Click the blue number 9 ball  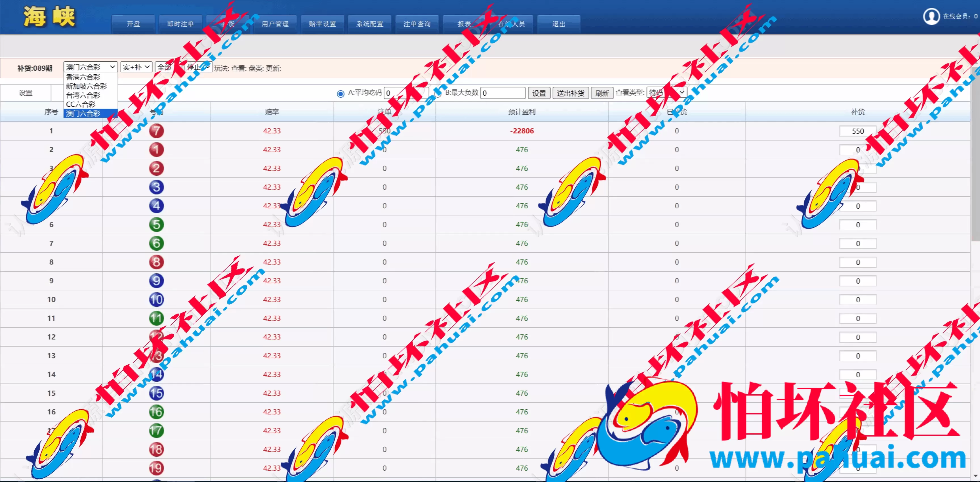[156, 280]
